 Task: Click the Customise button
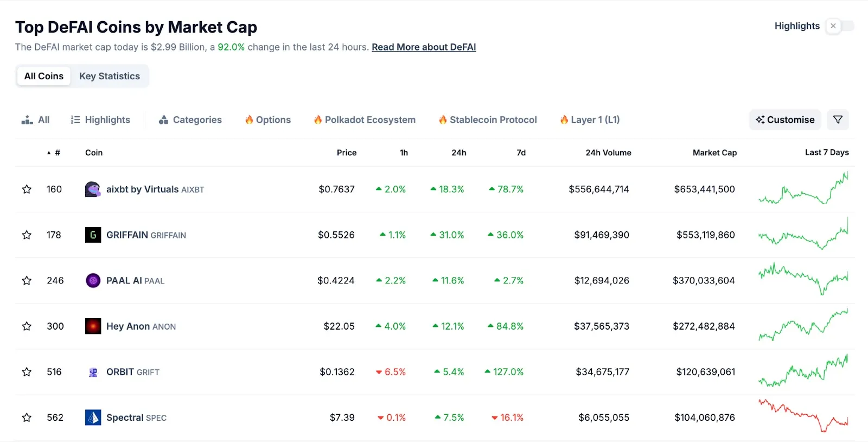click(x=785, y=120)
